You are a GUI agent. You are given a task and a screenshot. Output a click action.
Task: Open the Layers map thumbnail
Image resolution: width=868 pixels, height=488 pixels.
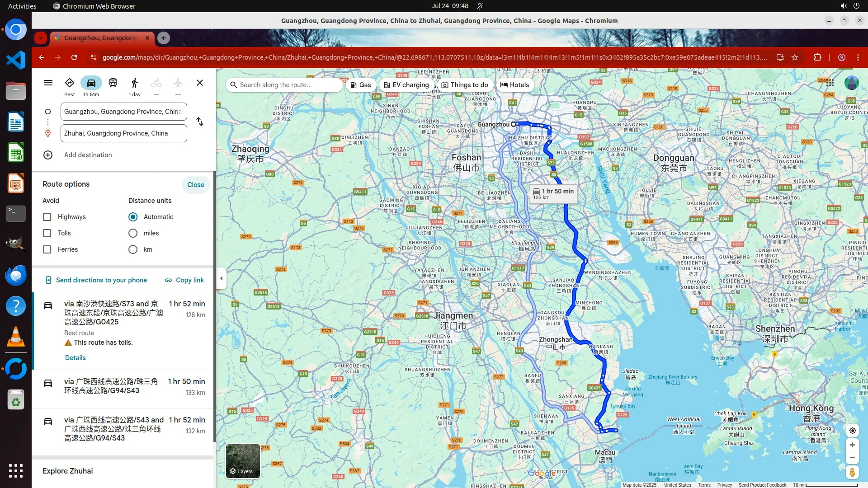(x=243, y=461)
